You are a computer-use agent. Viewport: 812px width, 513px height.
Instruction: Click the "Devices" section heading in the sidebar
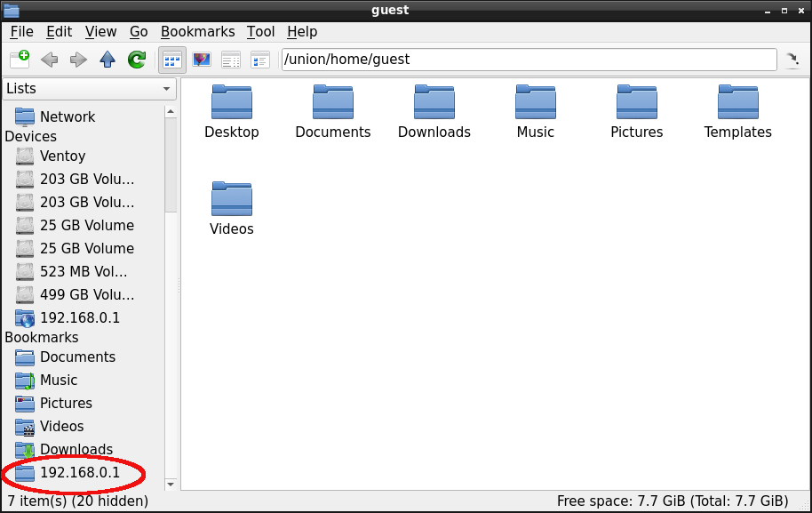pos(30,137)
